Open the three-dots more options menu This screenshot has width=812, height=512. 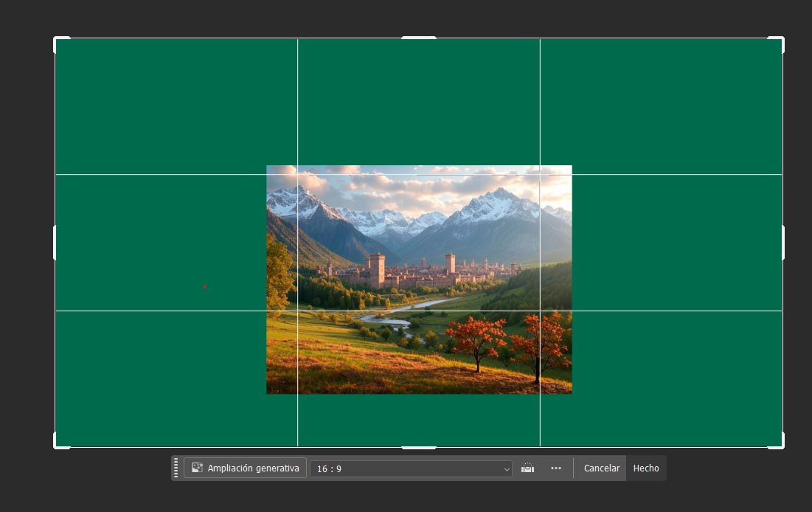pos(556,468)
